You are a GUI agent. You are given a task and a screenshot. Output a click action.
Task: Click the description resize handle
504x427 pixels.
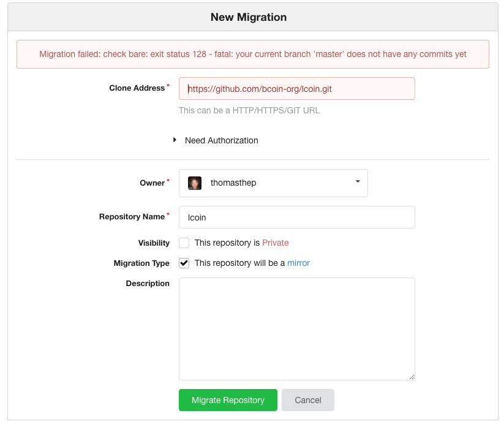tap(412, 377)
